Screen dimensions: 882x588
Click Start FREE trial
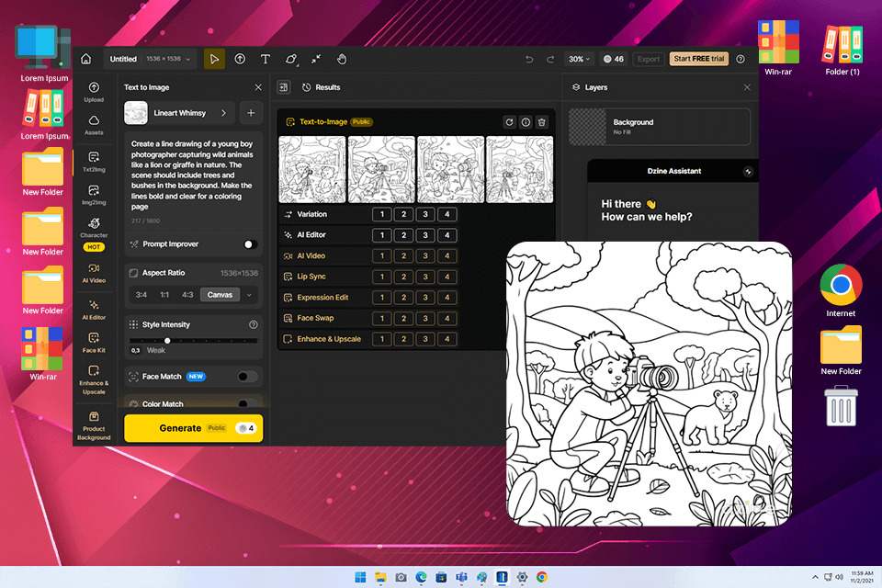[x=698, y=59]
